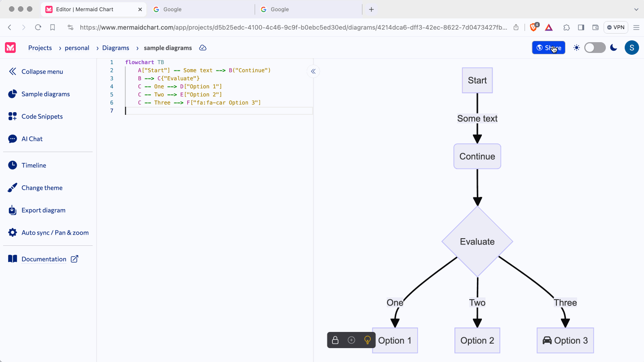Screen dimensions: 644x362
Task: Go to Projects breadcrumb
Action: (40, 48)
